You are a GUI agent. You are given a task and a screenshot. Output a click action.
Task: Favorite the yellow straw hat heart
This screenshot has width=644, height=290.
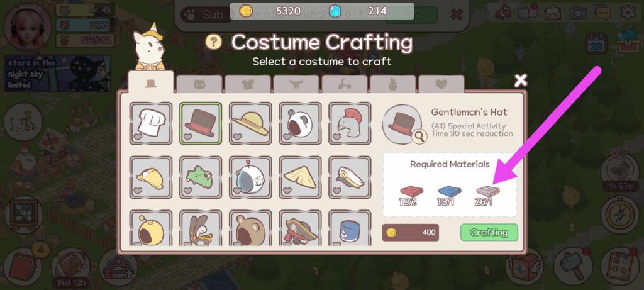tap(237, 137)
